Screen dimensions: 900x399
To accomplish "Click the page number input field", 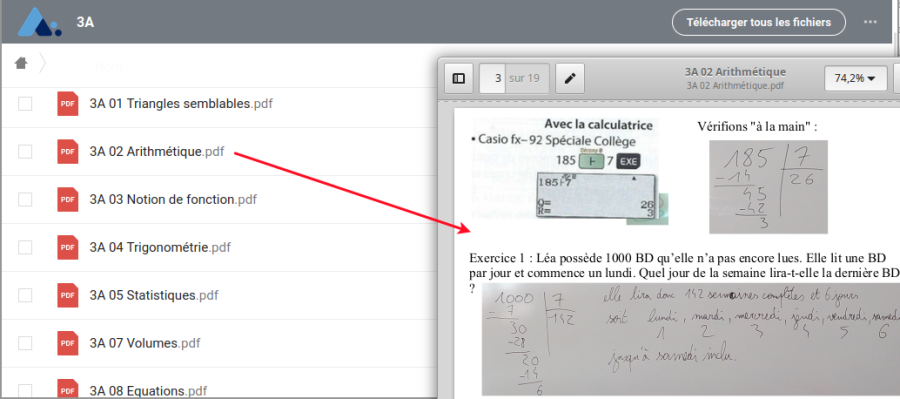I will [x=492, y=78].
